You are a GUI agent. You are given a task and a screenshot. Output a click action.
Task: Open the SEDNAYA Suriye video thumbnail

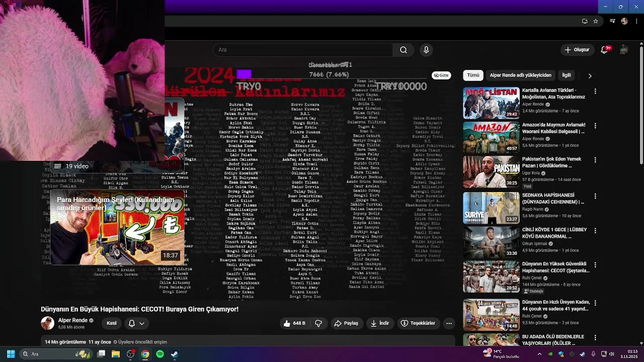(x=491, y=208)
